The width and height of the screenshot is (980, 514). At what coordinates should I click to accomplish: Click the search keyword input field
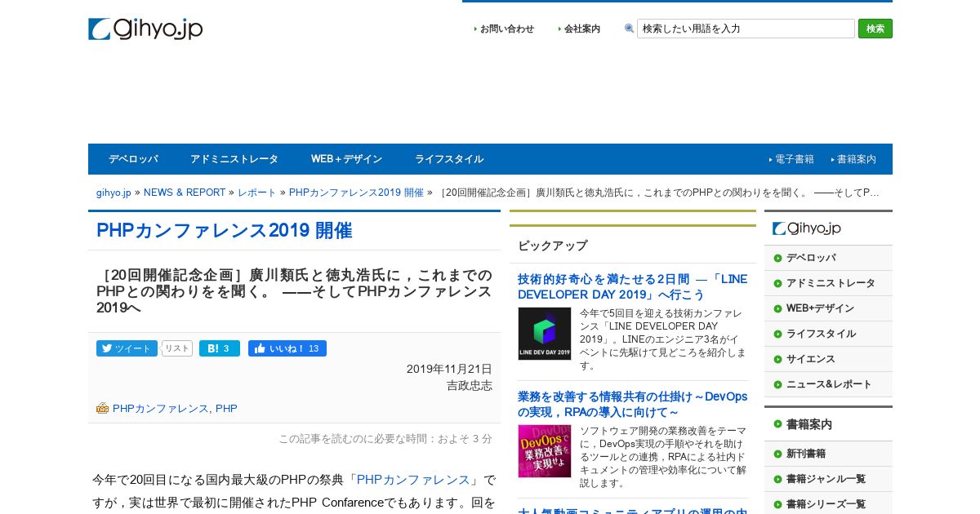click(746, 29)
